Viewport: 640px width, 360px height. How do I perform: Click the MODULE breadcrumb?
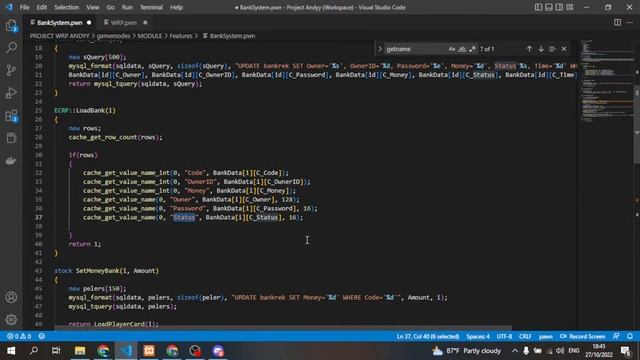150,36
